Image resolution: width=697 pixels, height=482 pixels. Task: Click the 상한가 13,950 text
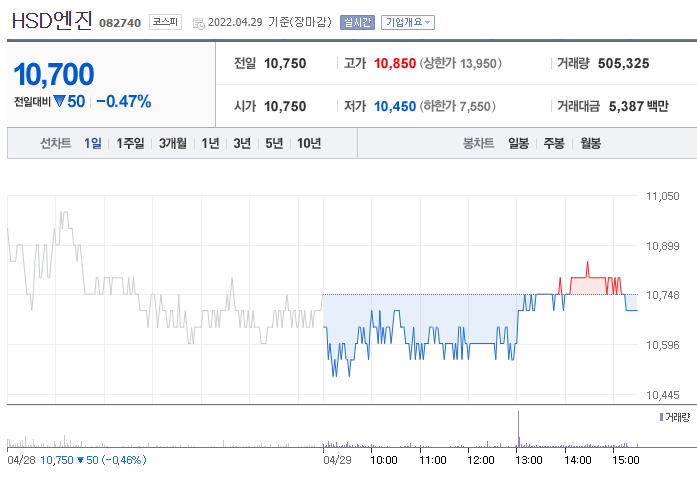point(461,64)
